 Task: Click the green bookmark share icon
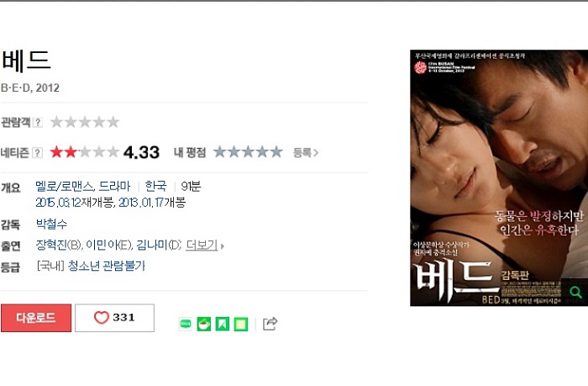223,324
